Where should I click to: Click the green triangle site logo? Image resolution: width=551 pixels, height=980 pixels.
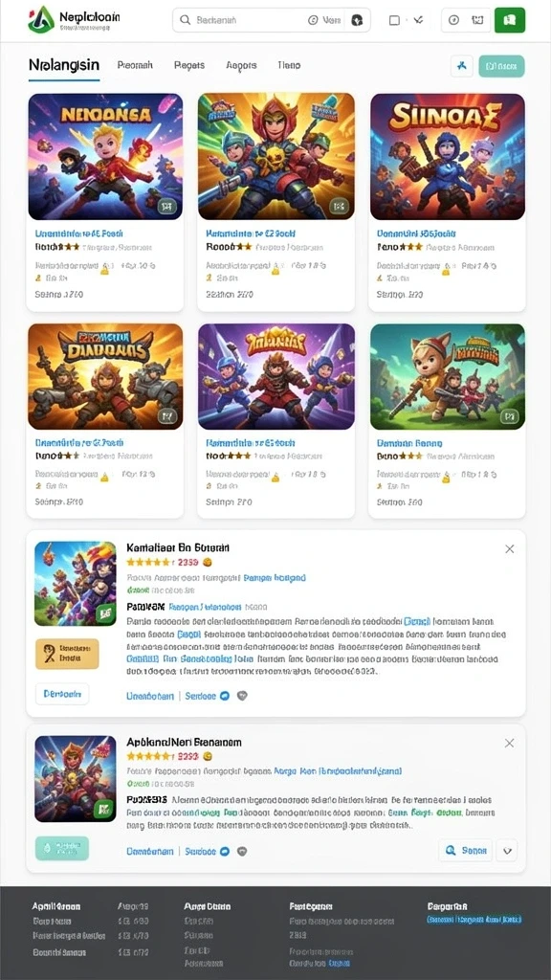tap(40, 19)
